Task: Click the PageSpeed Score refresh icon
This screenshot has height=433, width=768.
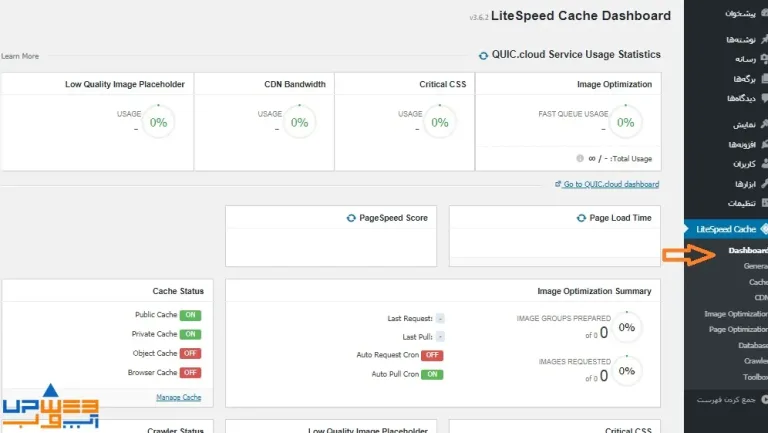Action: point(351,218)
